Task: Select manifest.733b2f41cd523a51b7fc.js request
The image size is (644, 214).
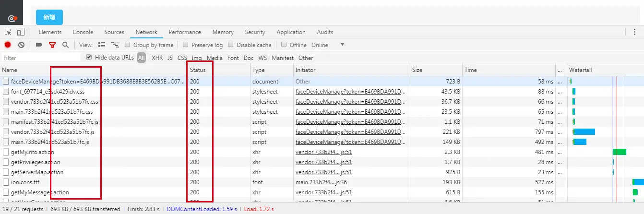Action: (322, 122)
